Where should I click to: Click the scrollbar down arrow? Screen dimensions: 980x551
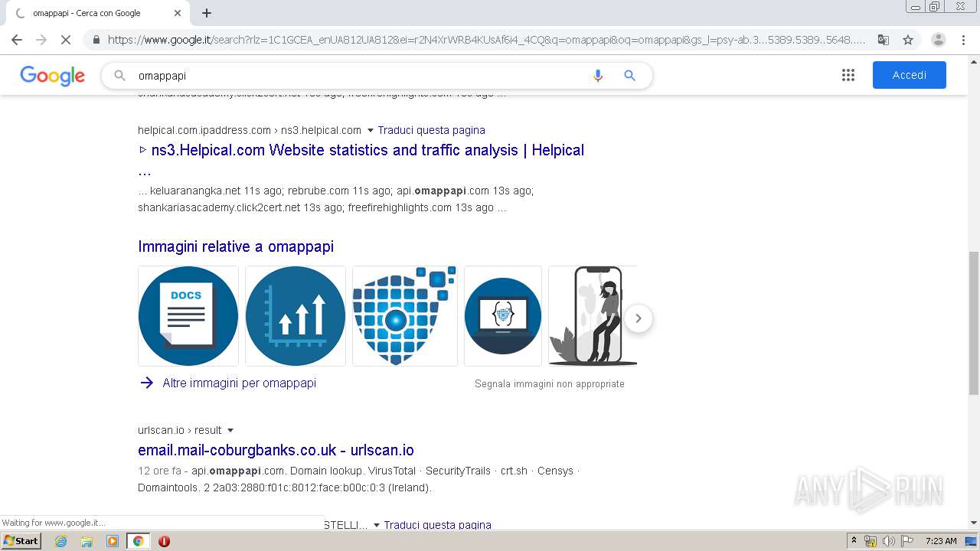point(974,523)
